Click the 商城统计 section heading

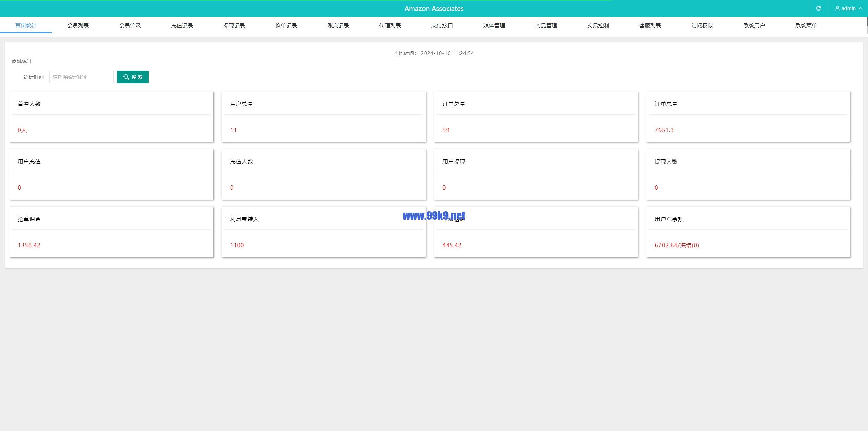(22, 61)
